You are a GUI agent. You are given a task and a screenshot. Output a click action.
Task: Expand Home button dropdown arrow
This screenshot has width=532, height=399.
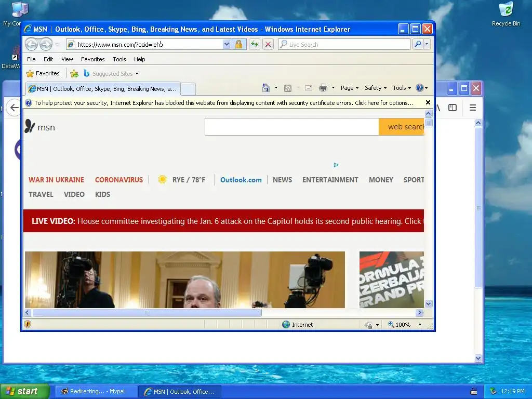click(x=276, y=87)
